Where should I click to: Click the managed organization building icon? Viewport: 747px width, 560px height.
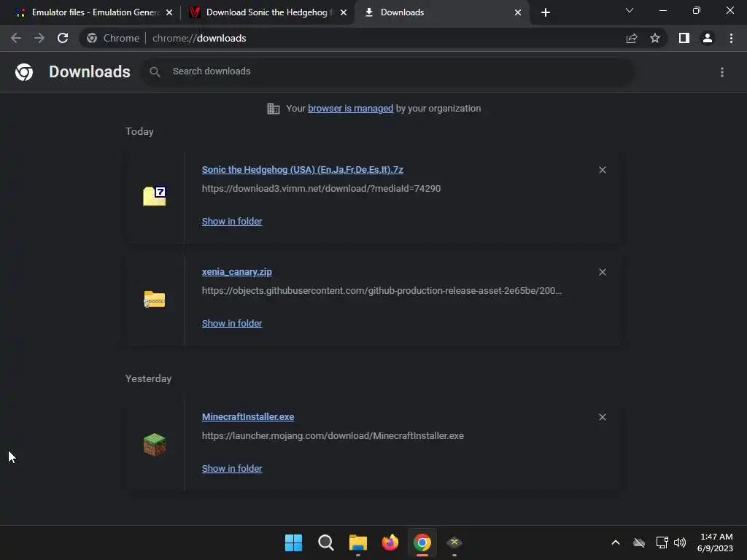pos(273,109)
